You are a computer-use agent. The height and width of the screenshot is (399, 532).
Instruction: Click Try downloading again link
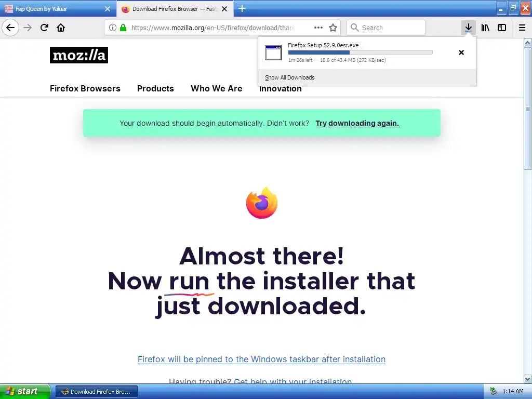point(357,123)
